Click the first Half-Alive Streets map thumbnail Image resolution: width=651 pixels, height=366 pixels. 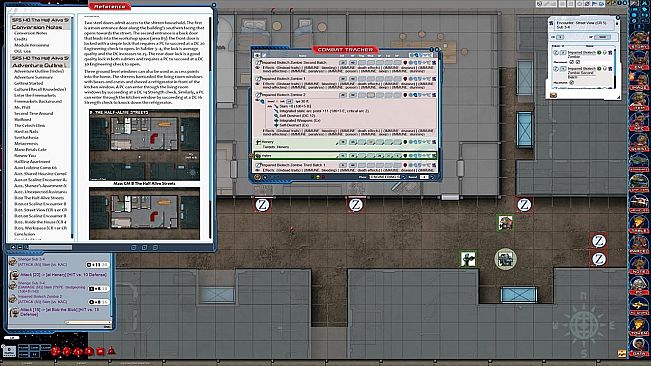click(144, 145)
